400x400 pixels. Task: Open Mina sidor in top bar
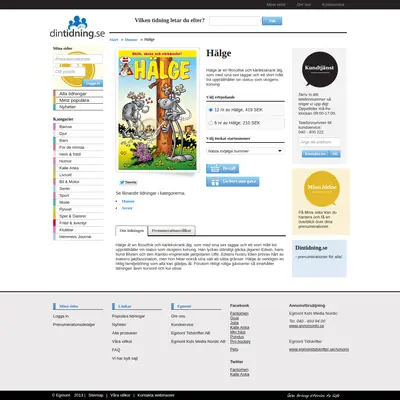click(x=276, y=5)
